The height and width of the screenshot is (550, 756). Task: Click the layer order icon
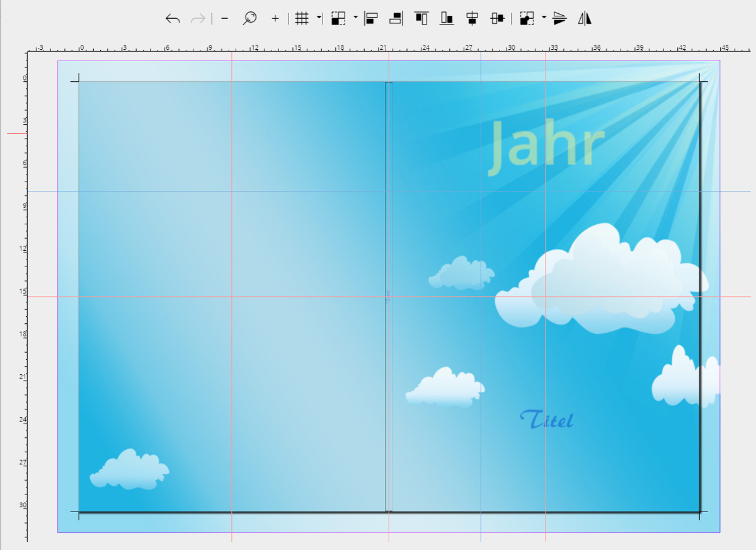(x=527, y=19)
